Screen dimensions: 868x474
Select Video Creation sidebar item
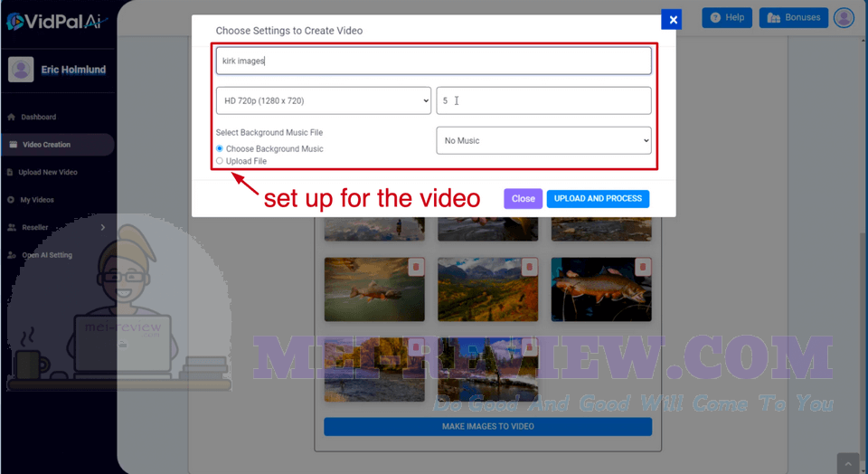[57, 145]
